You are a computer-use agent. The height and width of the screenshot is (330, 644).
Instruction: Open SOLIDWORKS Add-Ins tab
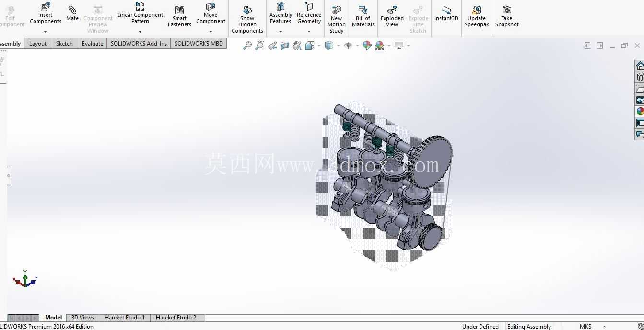(x=139, y=43)
